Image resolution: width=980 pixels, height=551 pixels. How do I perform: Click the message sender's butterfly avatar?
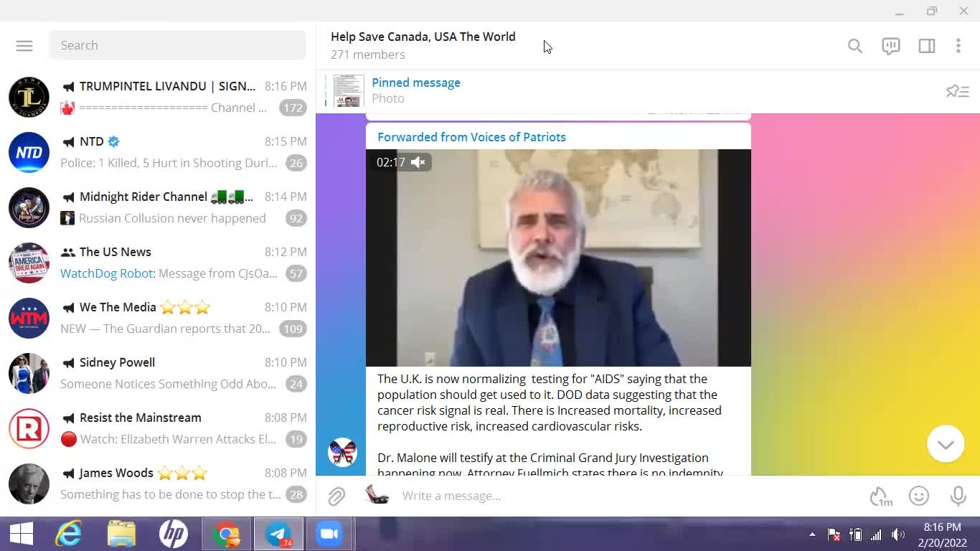point(342,453)
